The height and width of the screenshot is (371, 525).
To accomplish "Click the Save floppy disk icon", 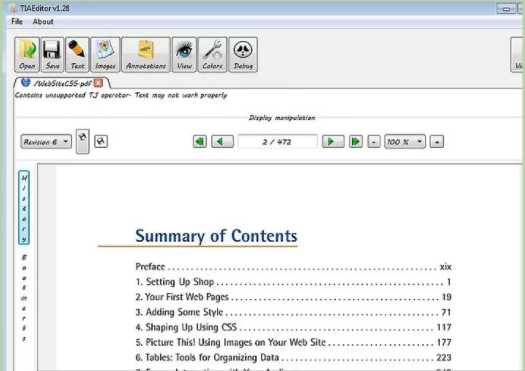I will pyautogui.click(x=52, y=55).
